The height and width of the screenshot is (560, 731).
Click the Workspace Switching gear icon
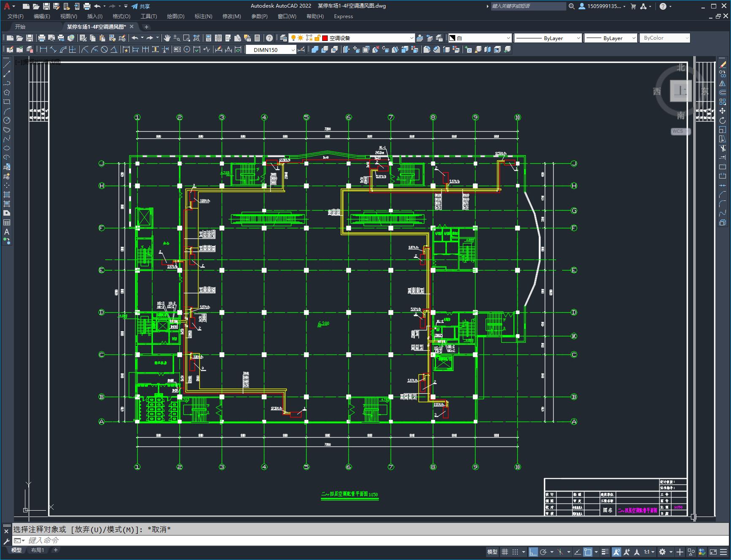point(662,552)
